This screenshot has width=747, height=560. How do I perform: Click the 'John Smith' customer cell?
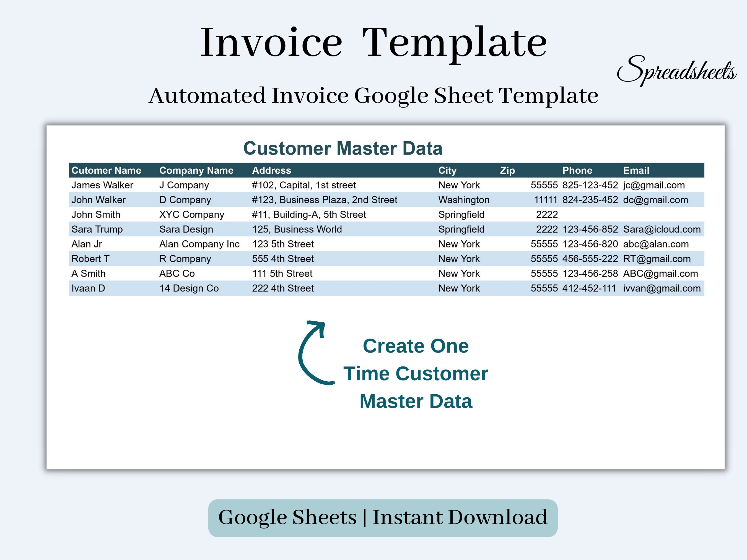[96, 214]
